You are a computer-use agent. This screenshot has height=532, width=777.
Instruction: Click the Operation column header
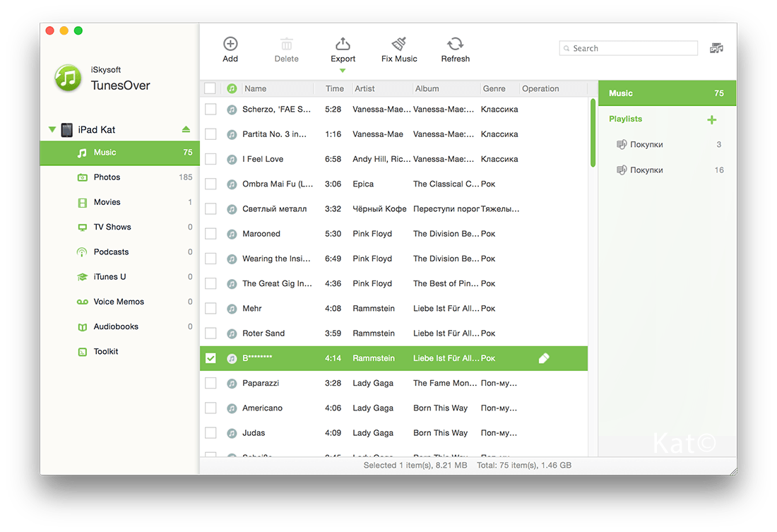553,88
